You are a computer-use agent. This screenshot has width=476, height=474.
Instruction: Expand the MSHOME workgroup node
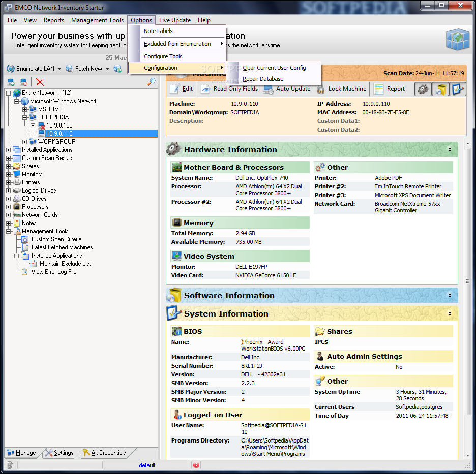24,109
